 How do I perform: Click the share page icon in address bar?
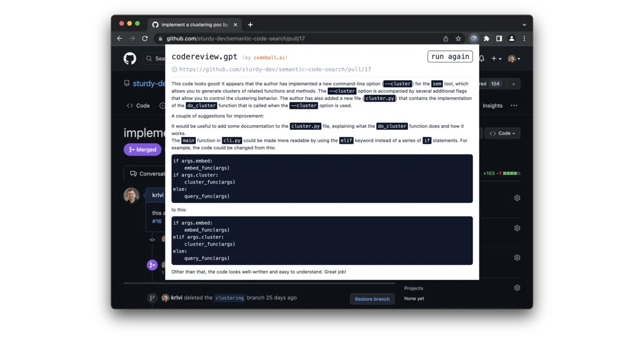pyautogui.click(x=445, y=39)
